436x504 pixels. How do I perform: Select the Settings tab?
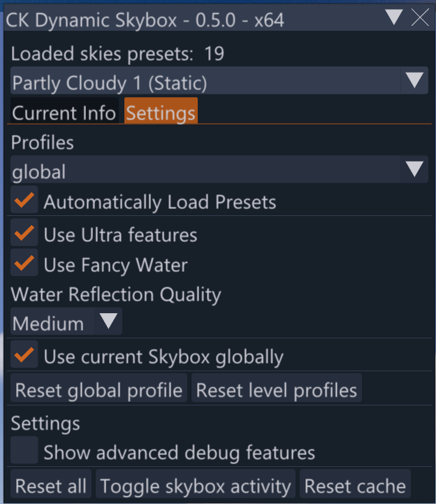[161, 113]
